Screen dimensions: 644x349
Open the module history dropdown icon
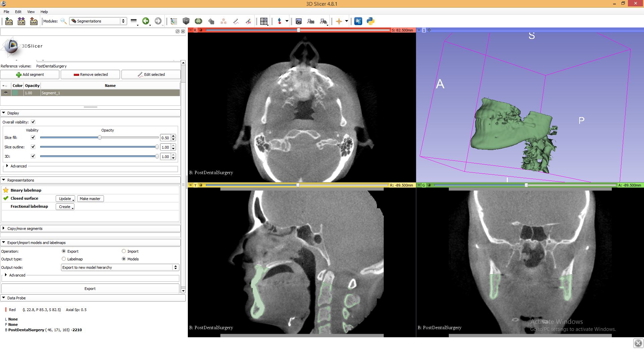click(134, 21)
